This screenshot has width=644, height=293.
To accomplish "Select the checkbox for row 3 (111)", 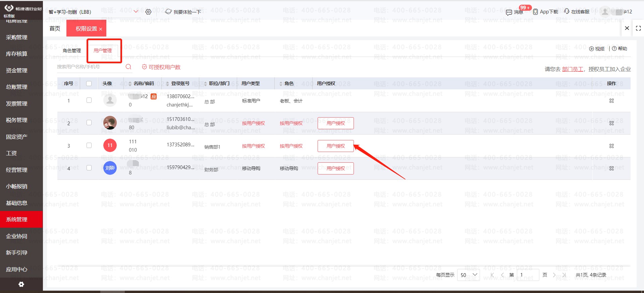I will [89, 145].
